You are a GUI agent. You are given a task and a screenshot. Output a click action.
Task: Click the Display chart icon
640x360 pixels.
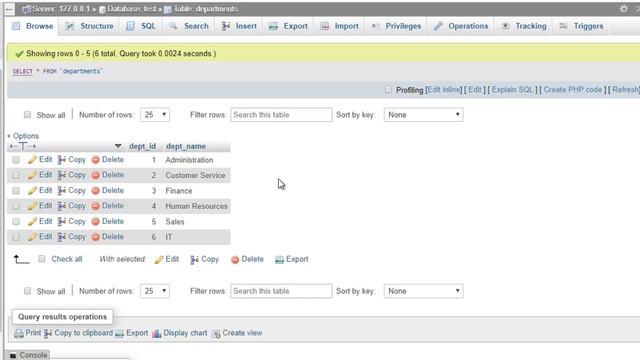[x=157, y=333]
